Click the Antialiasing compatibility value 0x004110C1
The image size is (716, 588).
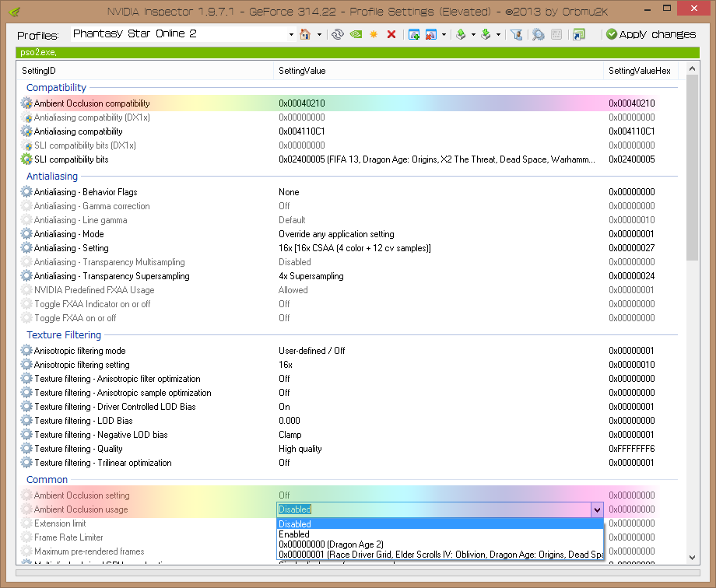[x=302, y=131]
